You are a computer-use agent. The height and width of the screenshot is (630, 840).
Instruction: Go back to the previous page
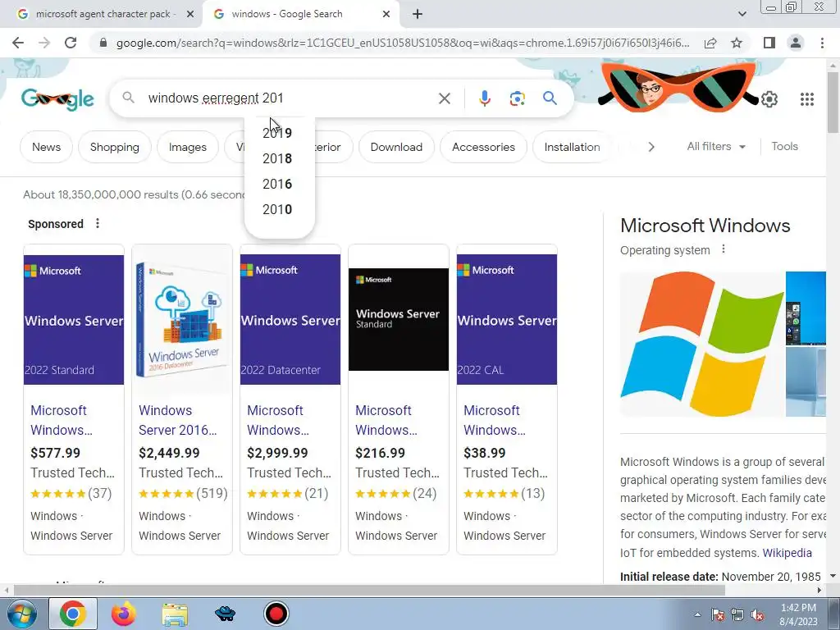click(18, 43)
